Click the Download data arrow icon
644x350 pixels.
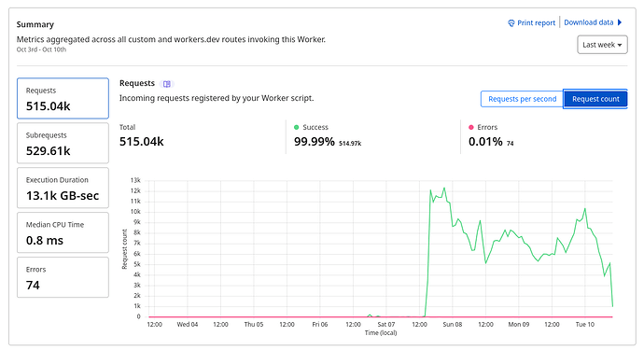(x=620, y=22)
